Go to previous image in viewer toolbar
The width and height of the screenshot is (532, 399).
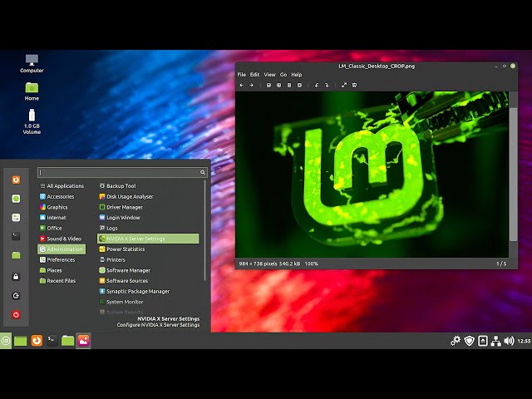tap(242, 85)
